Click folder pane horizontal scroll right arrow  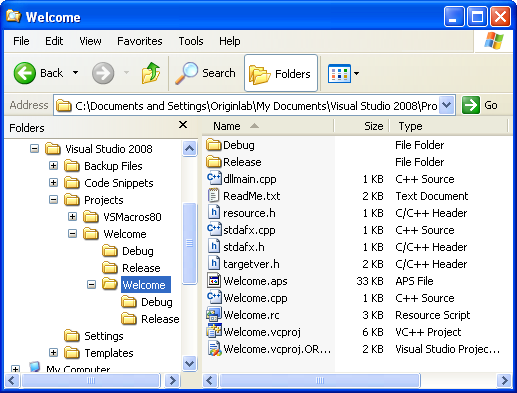pos(172,380)
